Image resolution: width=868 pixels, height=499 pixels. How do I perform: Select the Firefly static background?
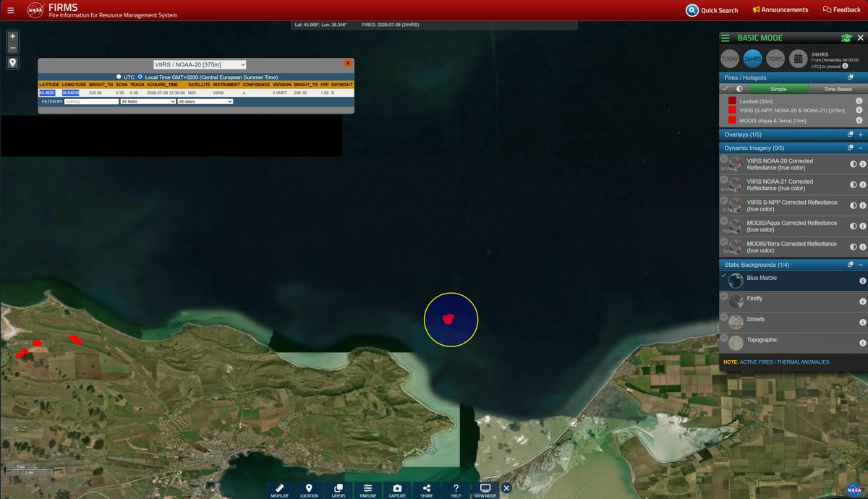coord(792,302)
